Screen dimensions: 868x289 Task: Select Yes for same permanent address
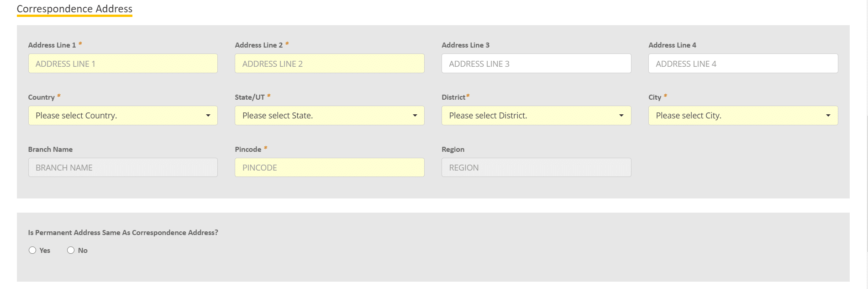32,250
